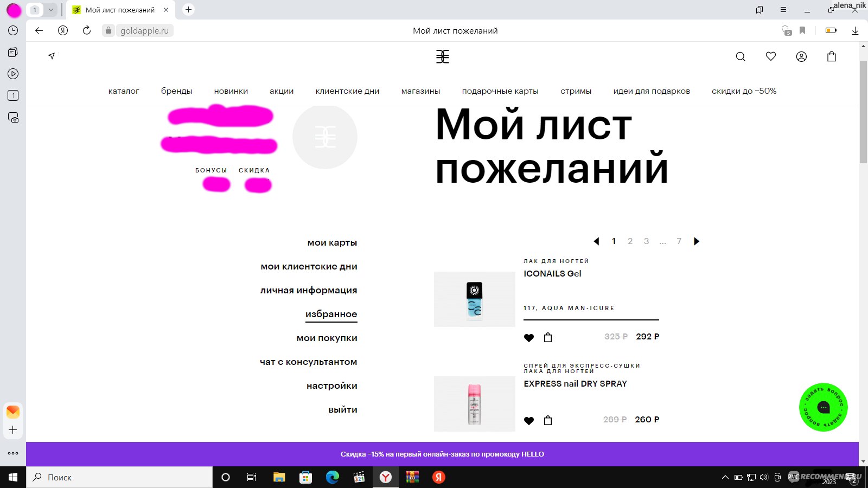Open the 'акции' menu item
Viewport: 868px width, 488px height.
(282, 91)
